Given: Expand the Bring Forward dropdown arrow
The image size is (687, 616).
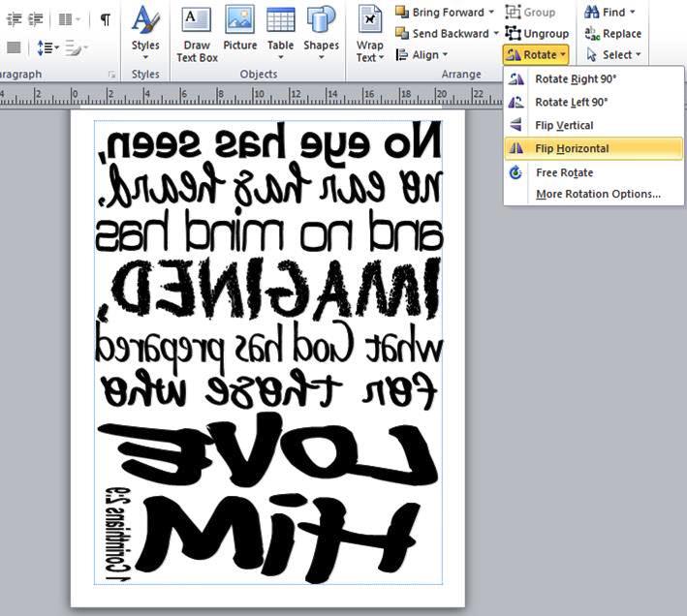Looking at the screenshot, I should (x=491, y=13).
